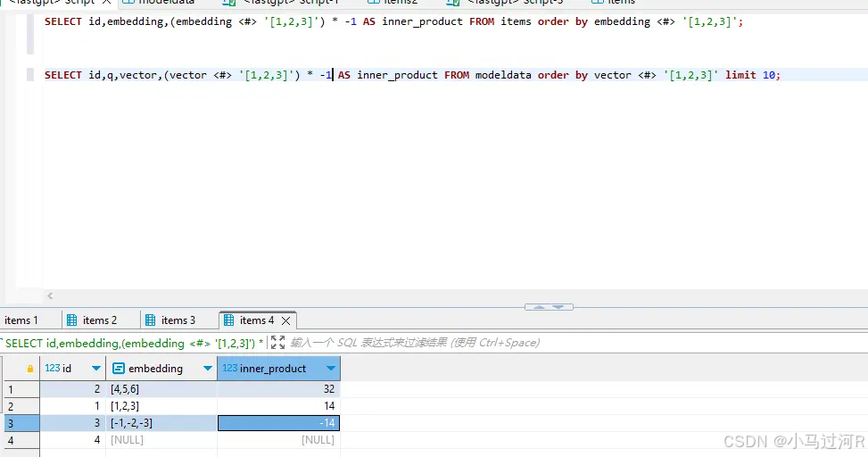Switch to the modeldata editor tab
Viewport: 868px width, 457px height.
click(166, 2)
